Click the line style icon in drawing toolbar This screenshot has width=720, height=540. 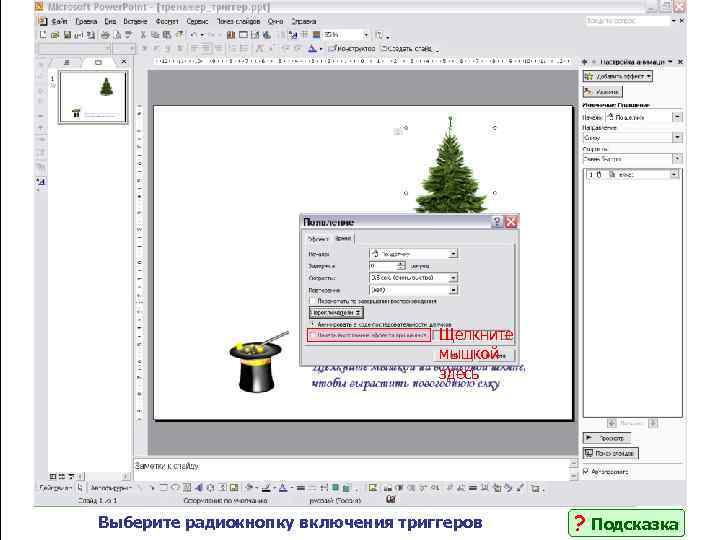coord(300,488)
